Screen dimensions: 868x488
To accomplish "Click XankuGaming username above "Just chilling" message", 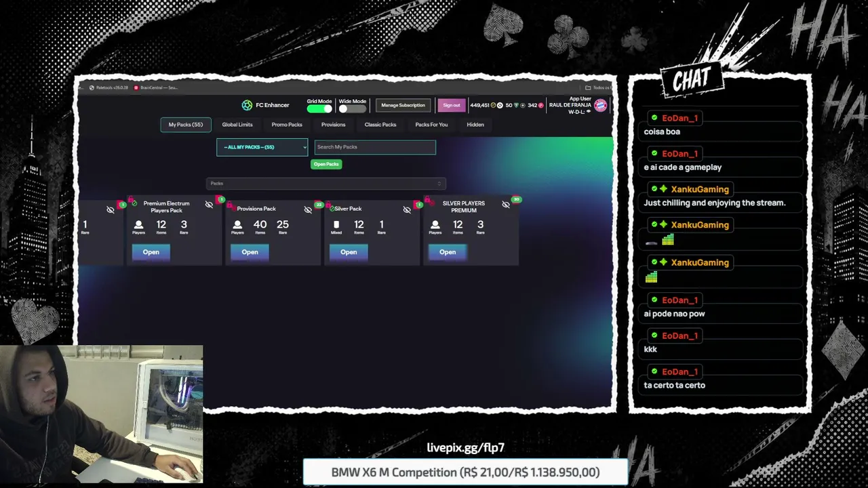I will [x=700, y=189].
